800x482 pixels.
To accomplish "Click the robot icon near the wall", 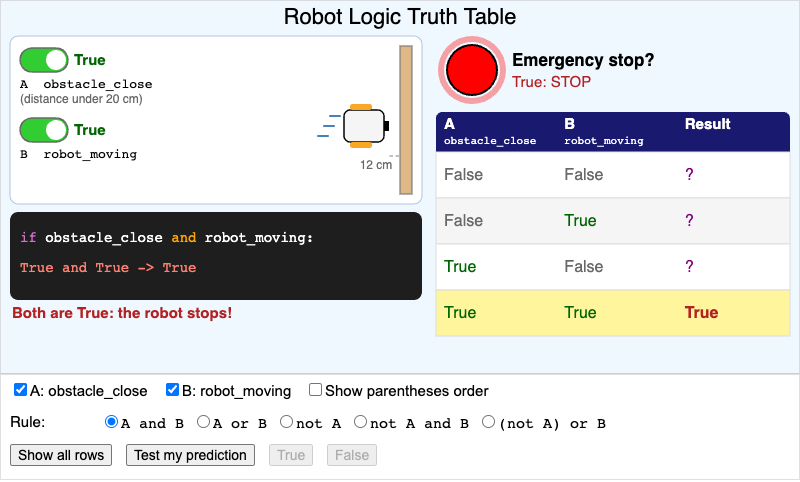I will click(x=364, y=126).
